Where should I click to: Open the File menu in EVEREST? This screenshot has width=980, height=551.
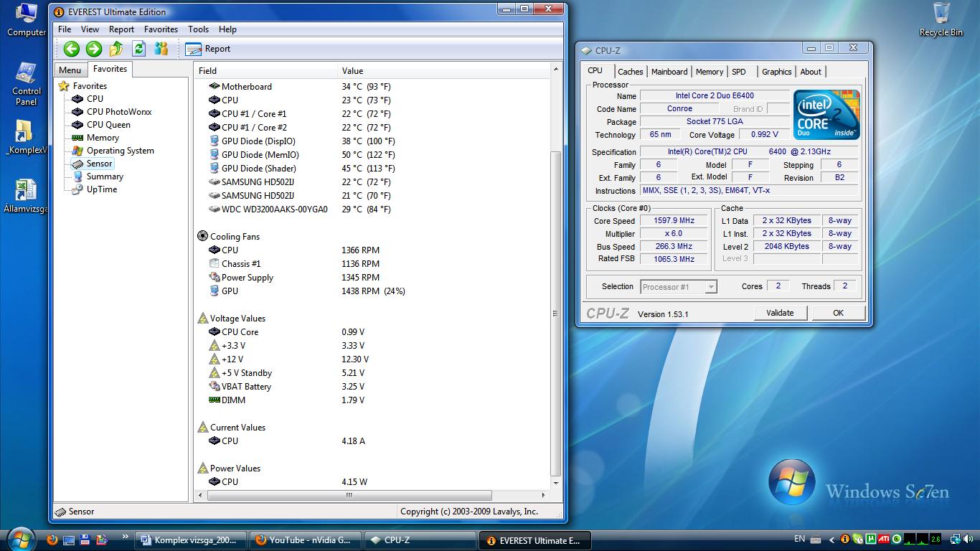65,29
